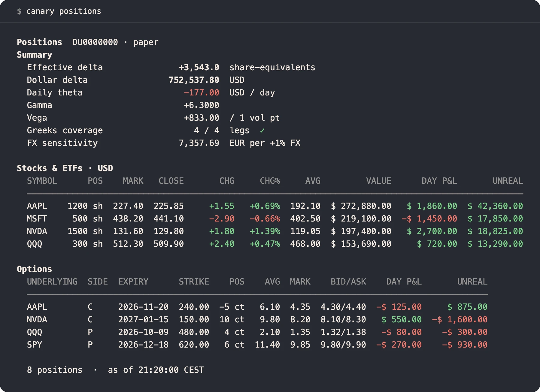The width and height of the screenshot is (540, 392).
Task: Click QQQ mark price 512.30
Action: pos(128,244)
